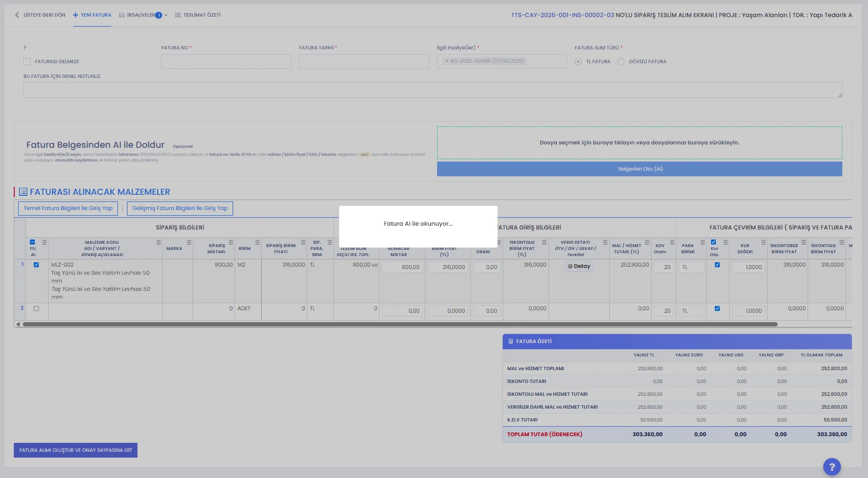This screenshot has height=478, width=868.
Task: Open column menu for İskontosuz Birim Fiyat column
Action: pos(803,242)
